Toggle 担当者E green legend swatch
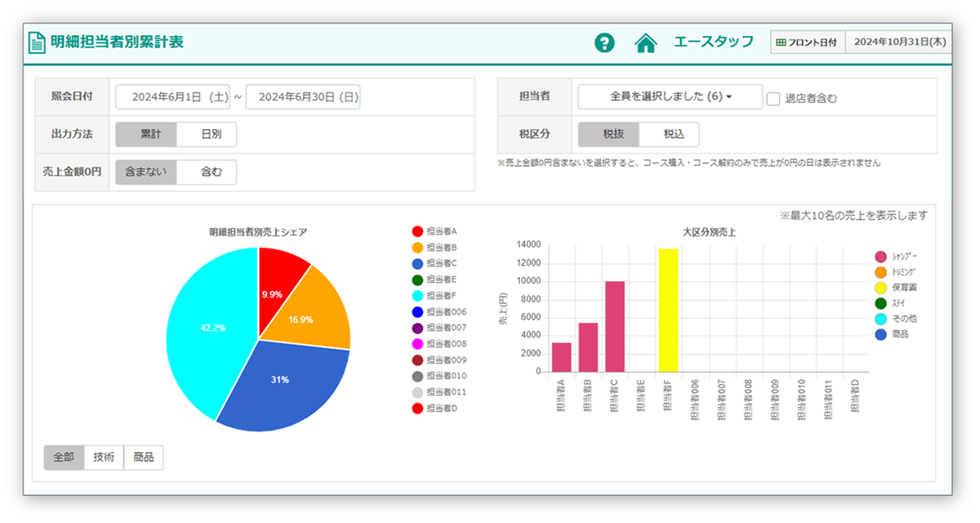 [417, 279]
